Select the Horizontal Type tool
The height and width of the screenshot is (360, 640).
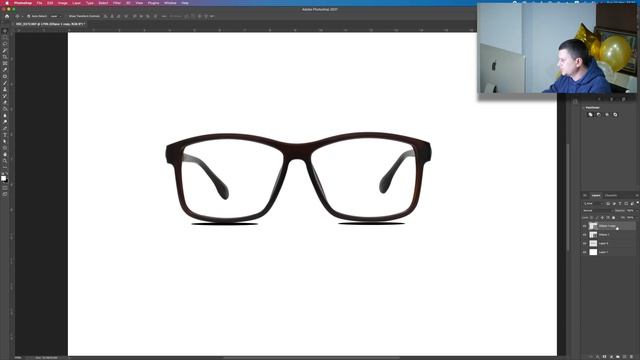5,135
